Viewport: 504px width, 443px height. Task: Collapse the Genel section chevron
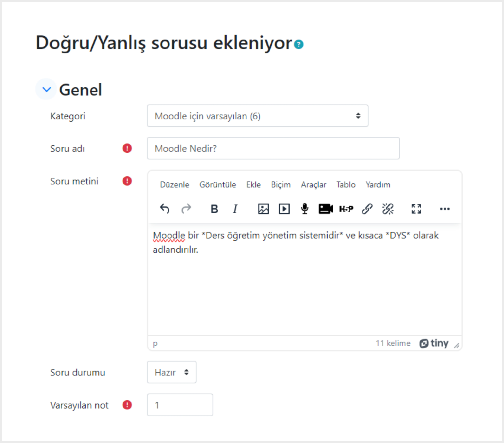46,89
